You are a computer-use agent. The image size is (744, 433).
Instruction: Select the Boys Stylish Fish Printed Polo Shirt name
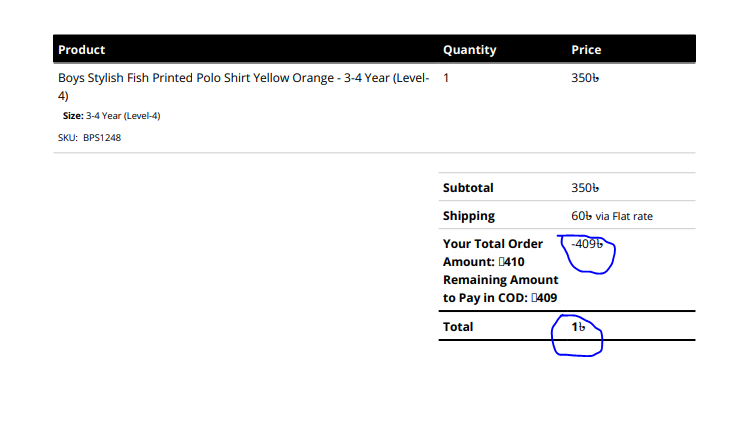pos(243,86)
